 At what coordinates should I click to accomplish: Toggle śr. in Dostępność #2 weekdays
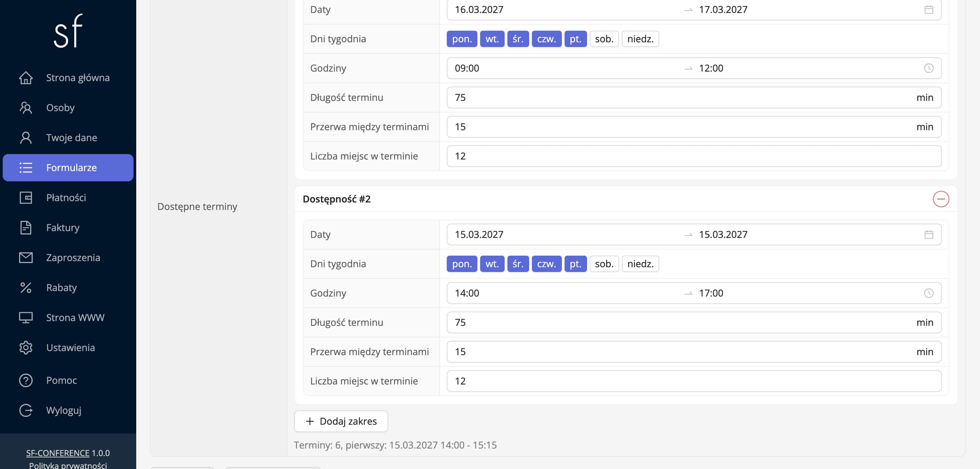(518, 264)
